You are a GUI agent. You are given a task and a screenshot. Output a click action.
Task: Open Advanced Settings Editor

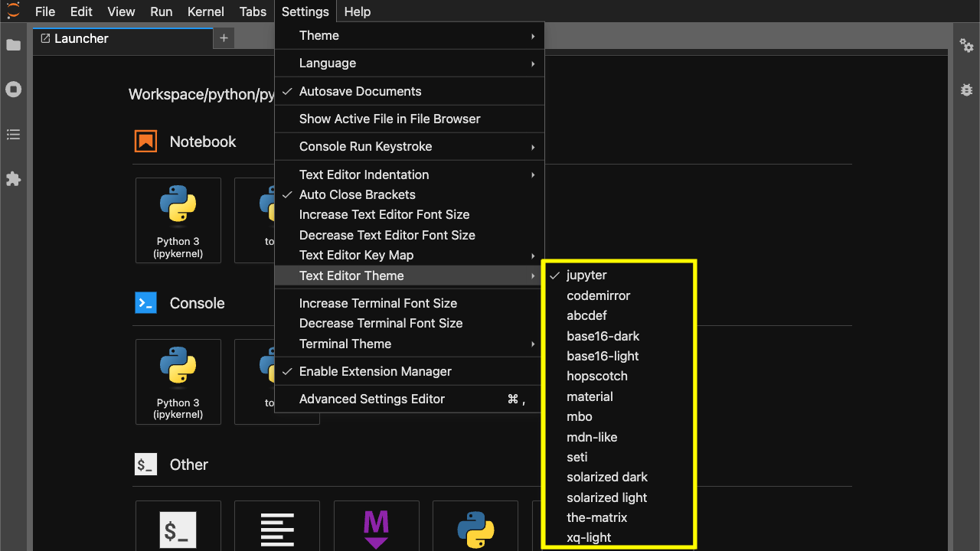click(x=410, y=399)
